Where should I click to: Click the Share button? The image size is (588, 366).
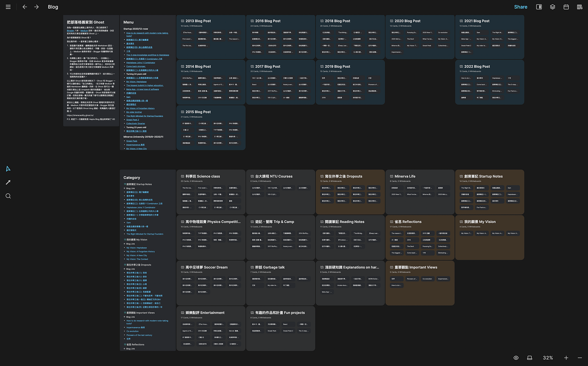(521, 7)
